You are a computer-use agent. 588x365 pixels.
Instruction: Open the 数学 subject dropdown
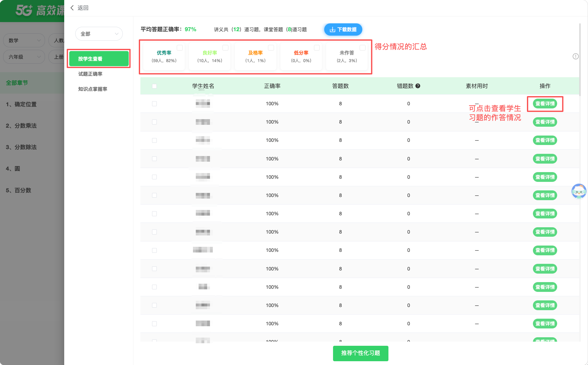click(24, 40)
